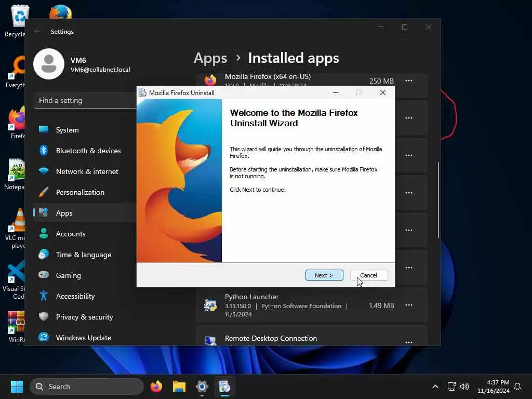Click the Apps breadcrumb link
Image resolution: width=532 pixels, height=399 pixels.
coord(210,58)
